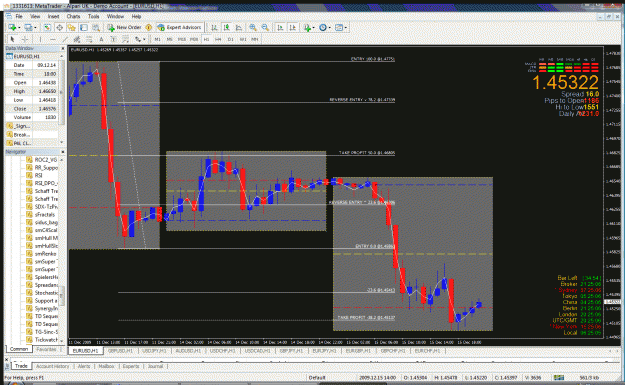This screenshot has height=385, width=625.
Task: Click the Navigator vertical scrollbar thumb
Action: tap(62, 296)
